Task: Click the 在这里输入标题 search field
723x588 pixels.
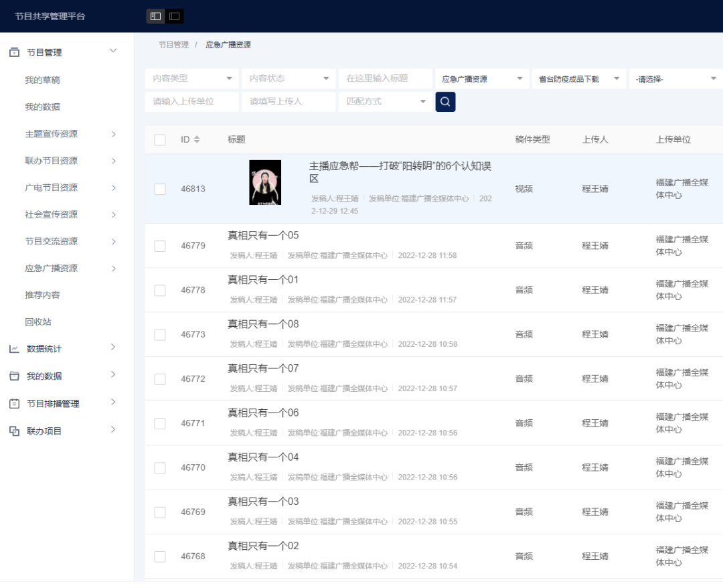Action: point(385,78)
